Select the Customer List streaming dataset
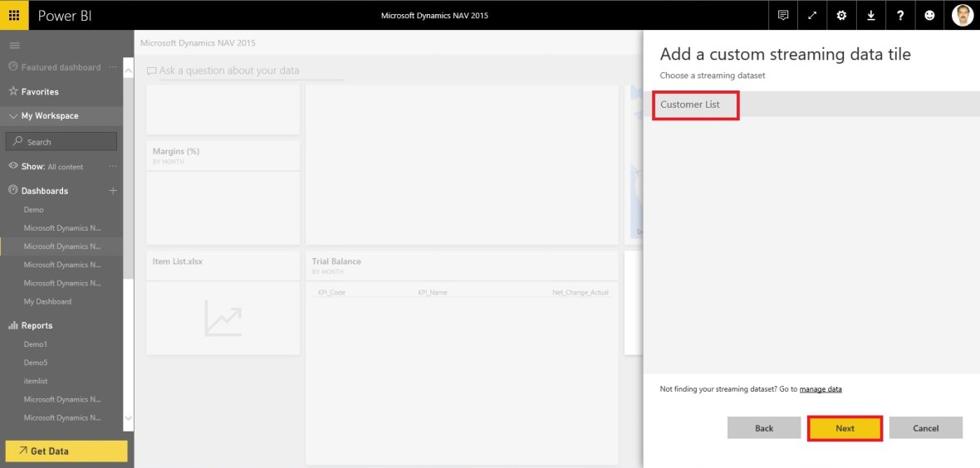 click(691, 105)
